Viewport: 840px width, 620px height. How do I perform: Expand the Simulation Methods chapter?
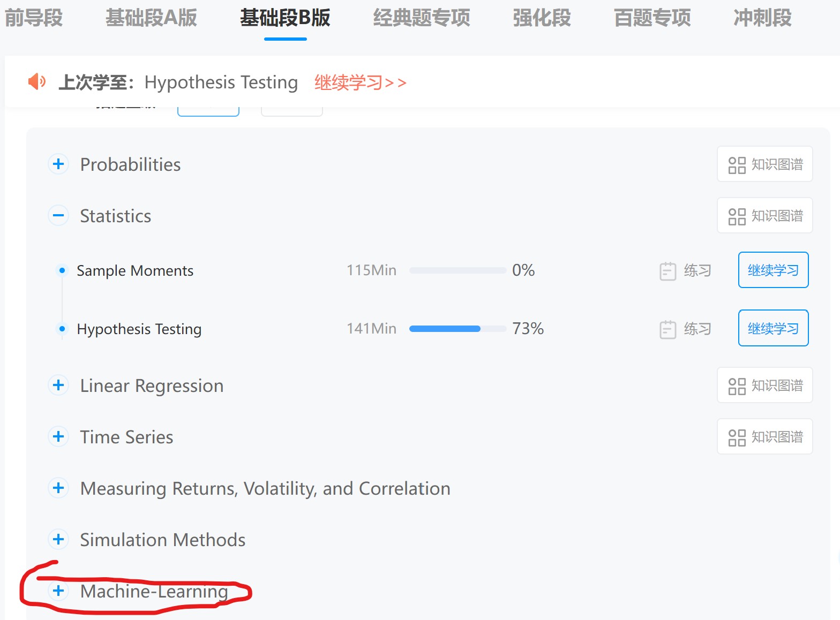59,539
